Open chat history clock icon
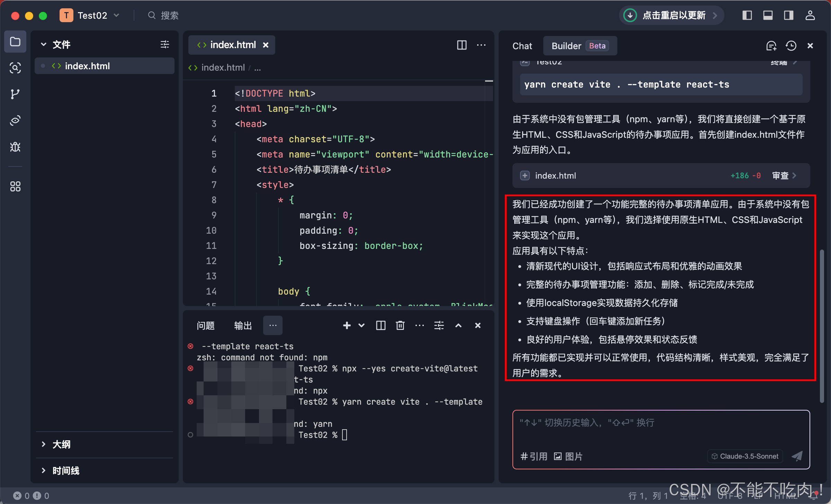This screenshot has width=831, height=504. [x=791, y=46]
